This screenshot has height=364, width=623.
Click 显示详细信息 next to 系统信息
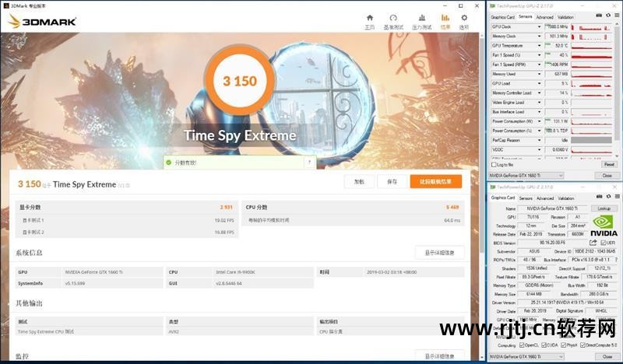[x=439, y=253]
